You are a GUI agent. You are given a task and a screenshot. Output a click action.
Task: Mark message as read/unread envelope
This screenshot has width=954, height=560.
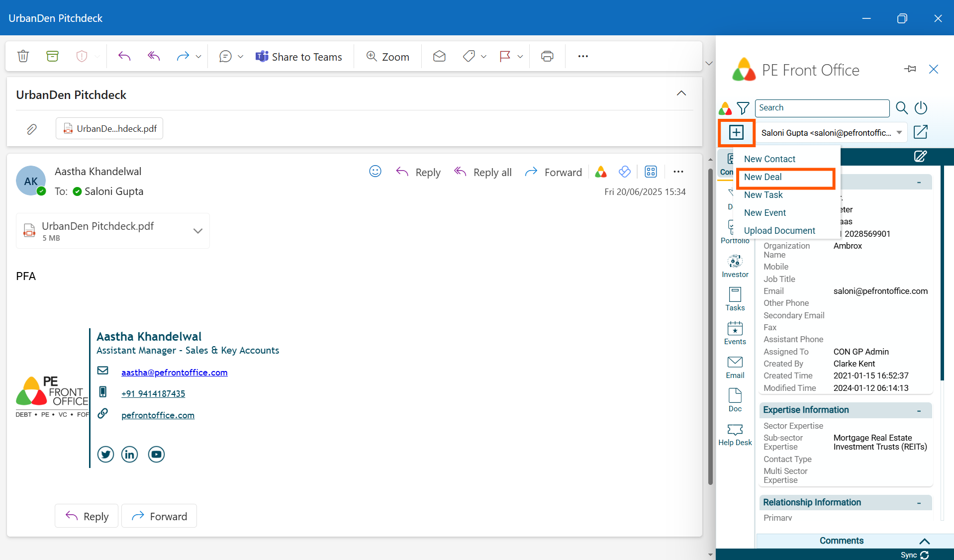(439, 56)
